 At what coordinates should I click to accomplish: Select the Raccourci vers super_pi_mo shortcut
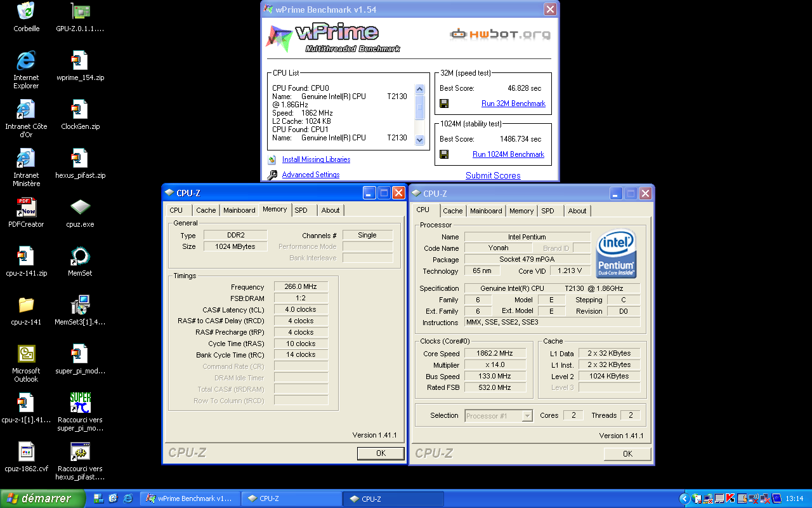80,403
